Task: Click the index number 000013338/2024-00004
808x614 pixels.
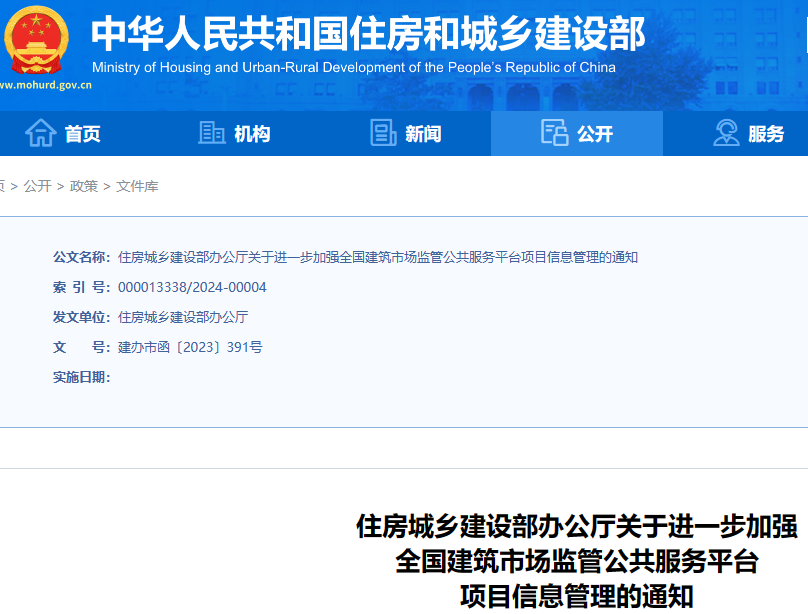Action: click(x=192, y=287)
